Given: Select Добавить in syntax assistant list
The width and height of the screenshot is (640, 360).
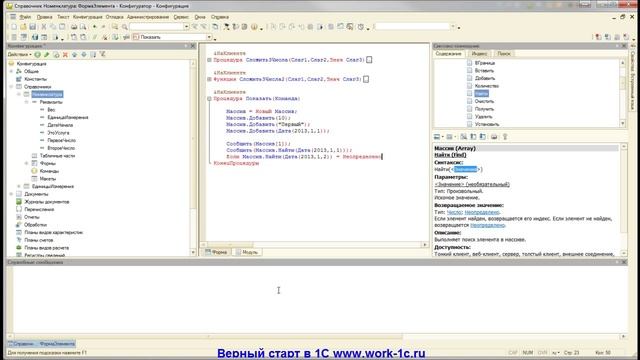Looking at the screenshot, I should click(x=485, y=78).
